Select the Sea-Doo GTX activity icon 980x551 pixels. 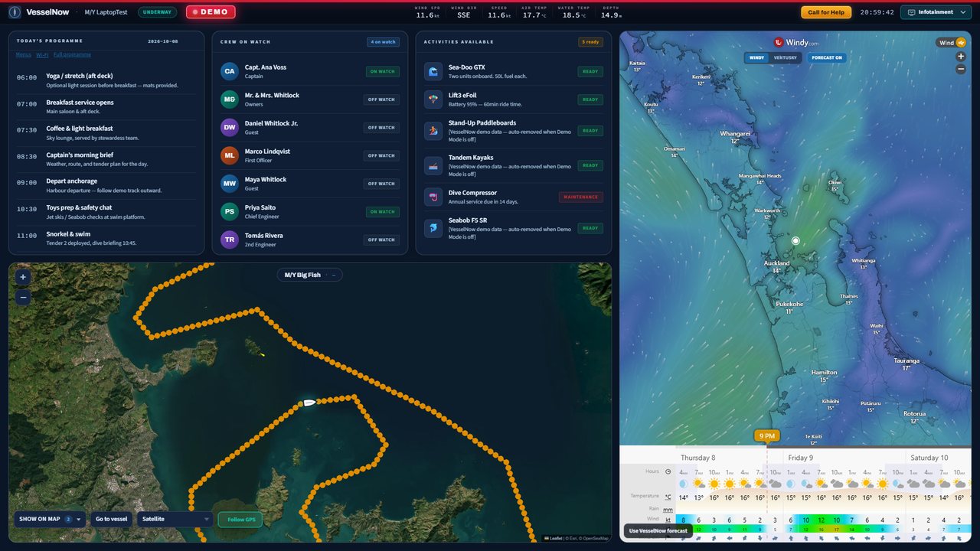tap(433, 71)
